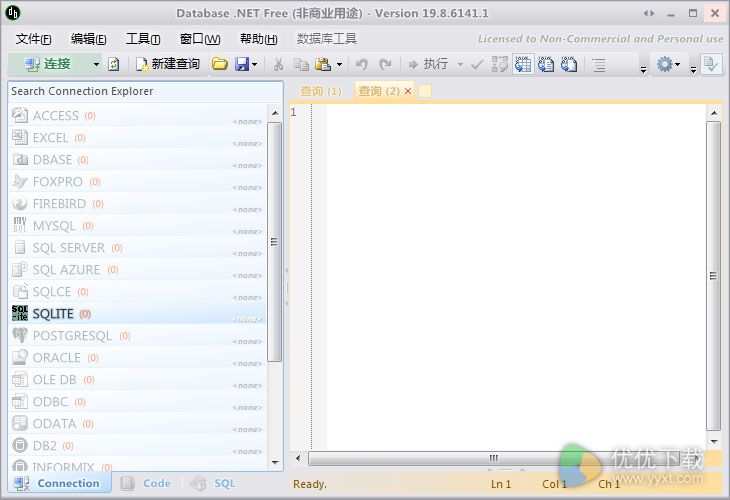Click the redo arrow icon
The image size is (730, 500).
pyautogui.click(x=385, y=64)
